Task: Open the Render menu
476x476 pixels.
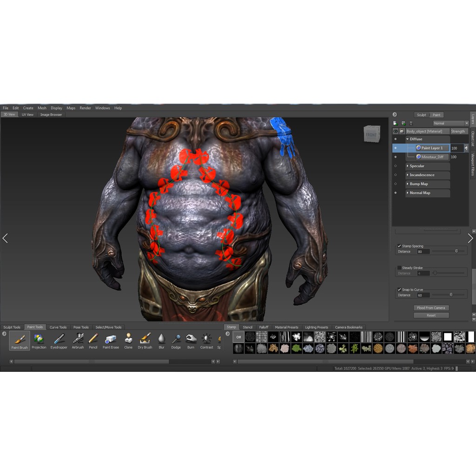Action: tap(85, 107)
